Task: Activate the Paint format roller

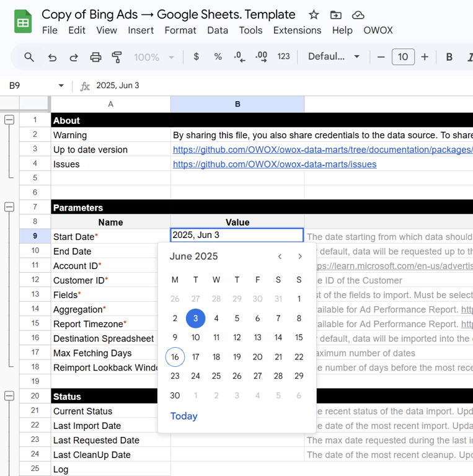Action: coord(117,57)
